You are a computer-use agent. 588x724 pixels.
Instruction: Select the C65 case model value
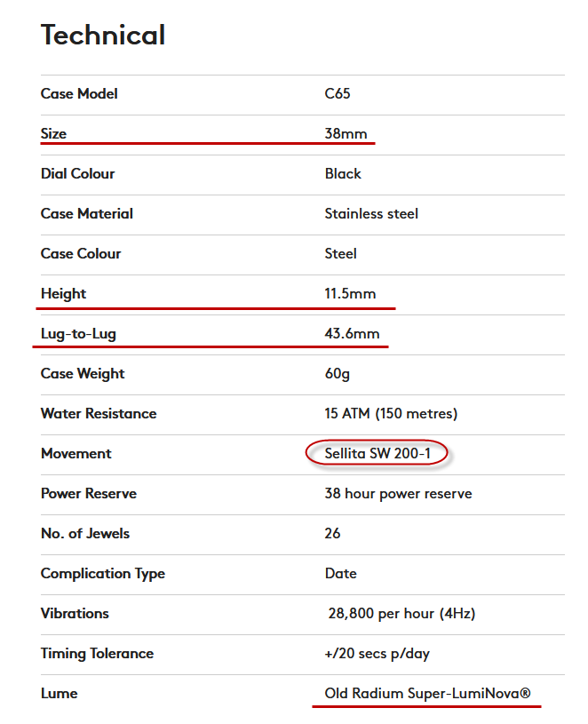pyautogui.click(x=338, y=93)
